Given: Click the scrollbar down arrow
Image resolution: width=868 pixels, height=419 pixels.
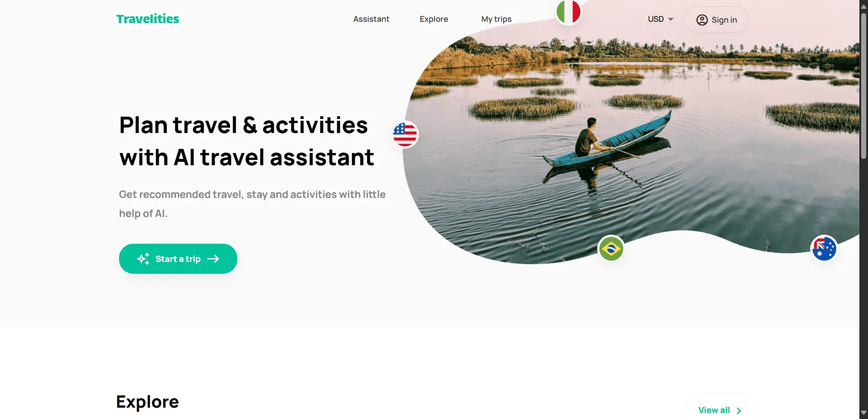Looking at the screenshot, I should 863,413.
